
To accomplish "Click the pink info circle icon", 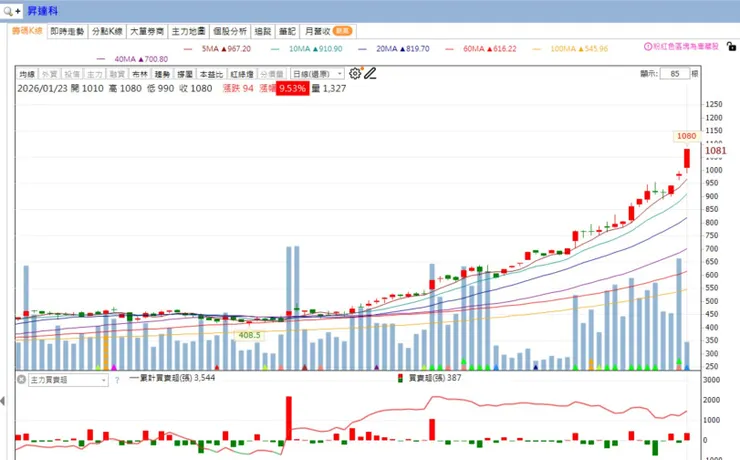I will pos(648,46).
